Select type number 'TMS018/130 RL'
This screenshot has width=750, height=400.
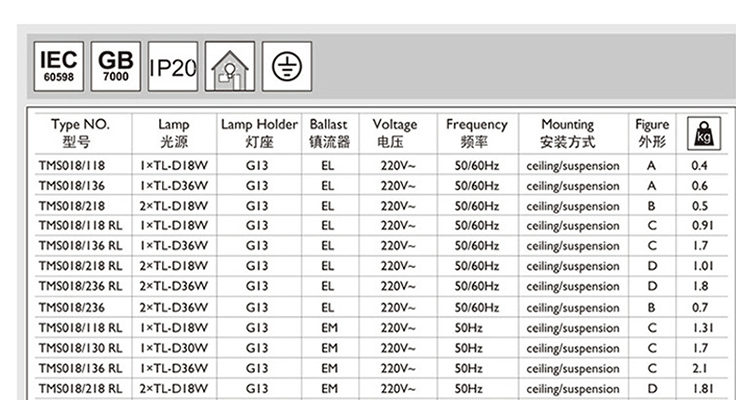[x=80, y=348]
